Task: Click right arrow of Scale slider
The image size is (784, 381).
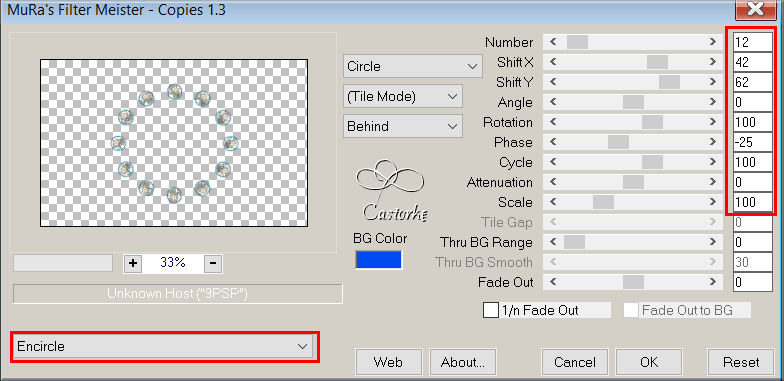Action: coord(713,202)
